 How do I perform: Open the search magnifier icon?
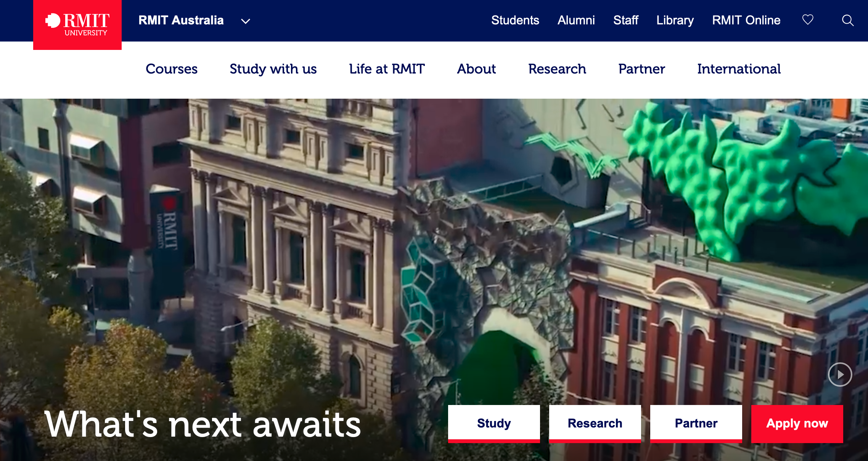coord(847,20)
